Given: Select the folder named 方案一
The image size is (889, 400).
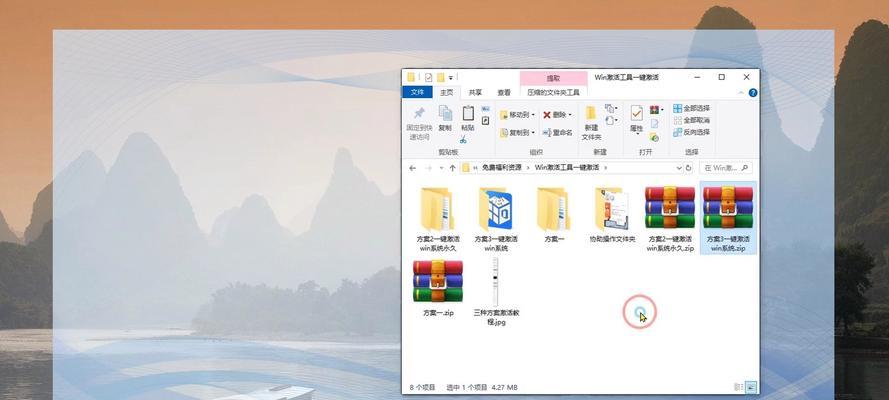Looking at the screenshot, I should [x=553, y=215].
